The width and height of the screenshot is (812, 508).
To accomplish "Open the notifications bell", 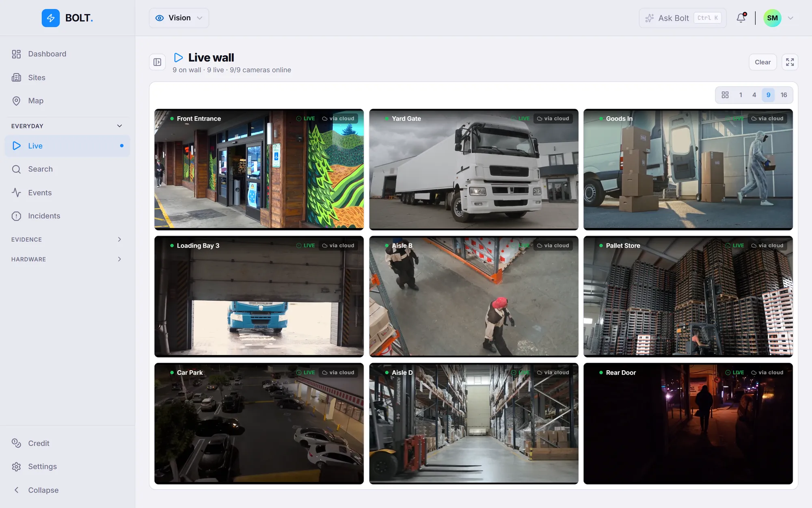I will (741, 18).
